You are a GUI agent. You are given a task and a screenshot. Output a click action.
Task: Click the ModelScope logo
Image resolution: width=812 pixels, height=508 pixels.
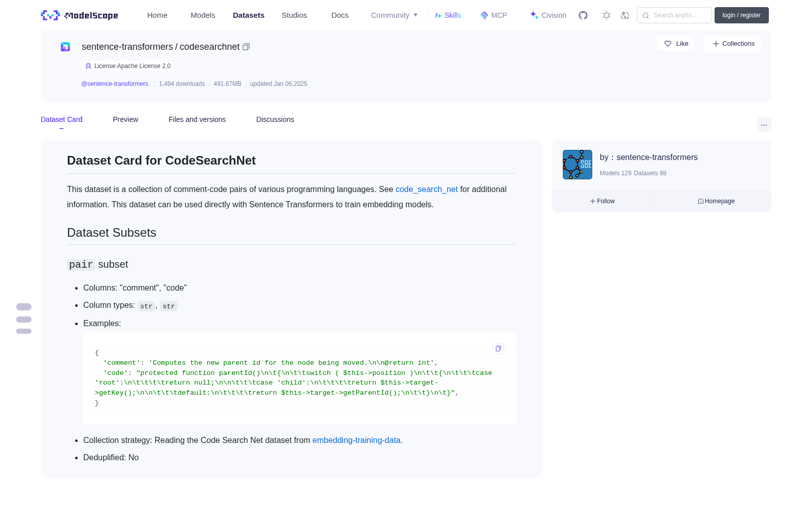coord(80,15)
